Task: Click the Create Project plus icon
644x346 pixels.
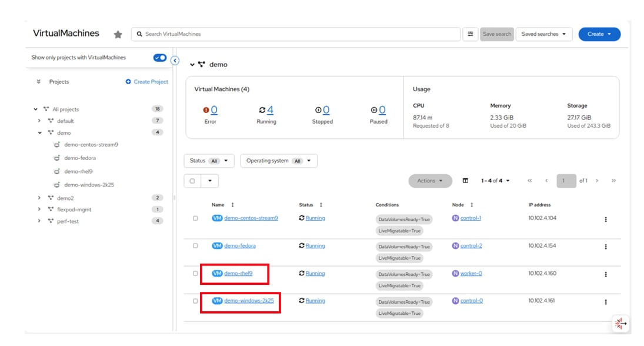Action: pyautogui.click(x=128, y=82)
